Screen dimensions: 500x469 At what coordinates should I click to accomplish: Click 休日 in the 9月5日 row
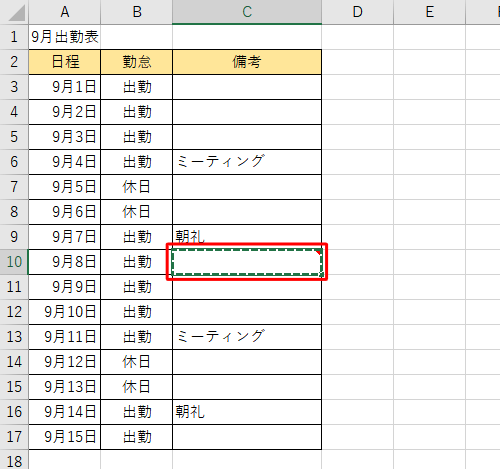pos(137,187)
